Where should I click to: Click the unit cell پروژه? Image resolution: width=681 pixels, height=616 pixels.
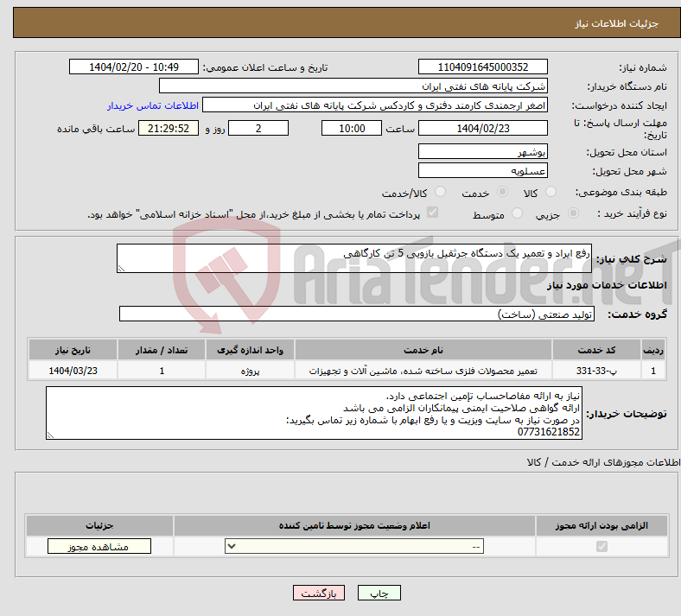(250, 371)
